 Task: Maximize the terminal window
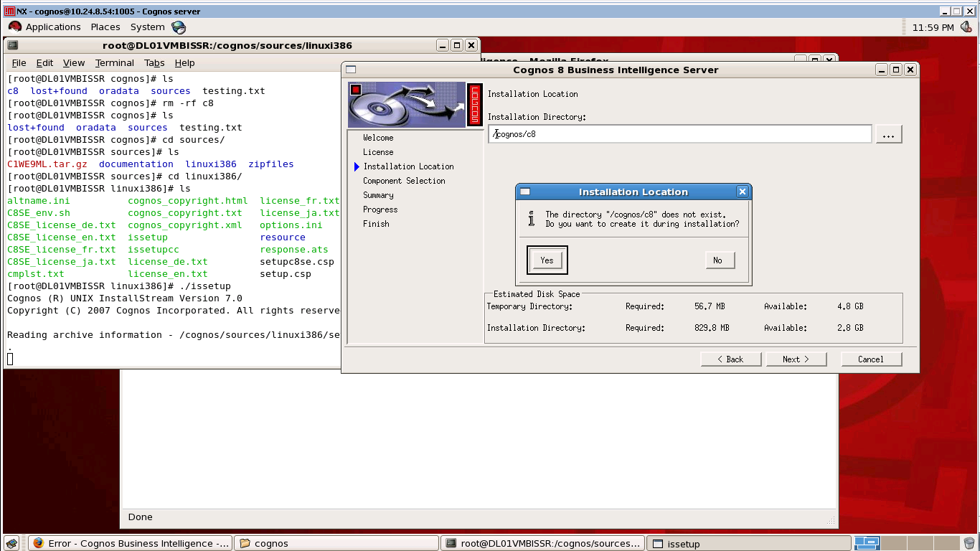457,45
